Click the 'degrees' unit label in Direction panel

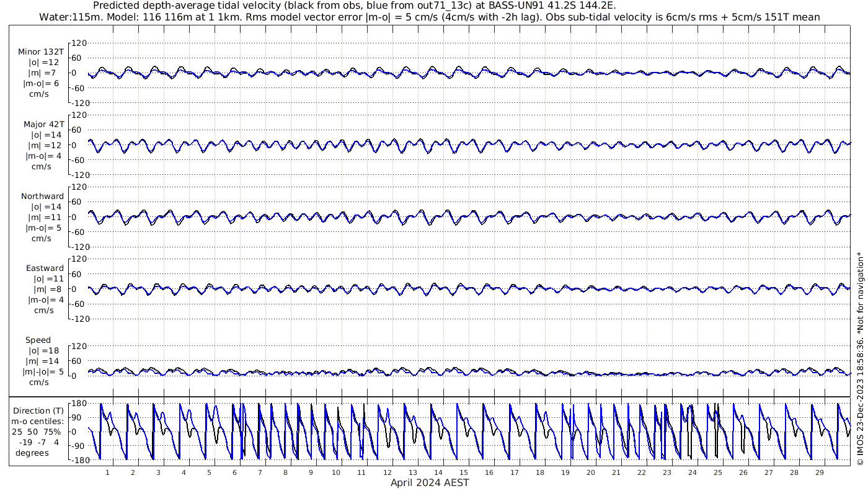[32, 453]
